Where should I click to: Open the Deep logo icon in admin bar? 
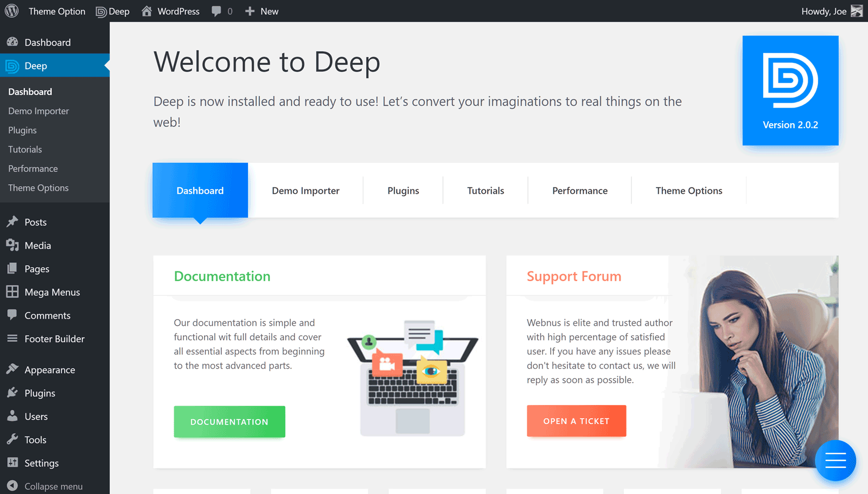pos(101,11)
